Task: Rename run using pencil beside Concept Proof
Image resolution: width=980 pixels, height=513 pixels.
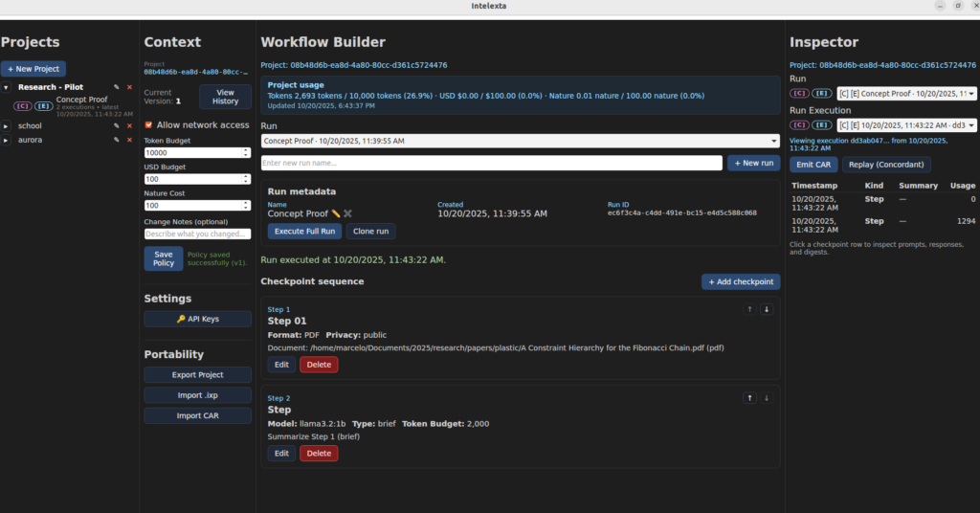Action: click(336, 213)
